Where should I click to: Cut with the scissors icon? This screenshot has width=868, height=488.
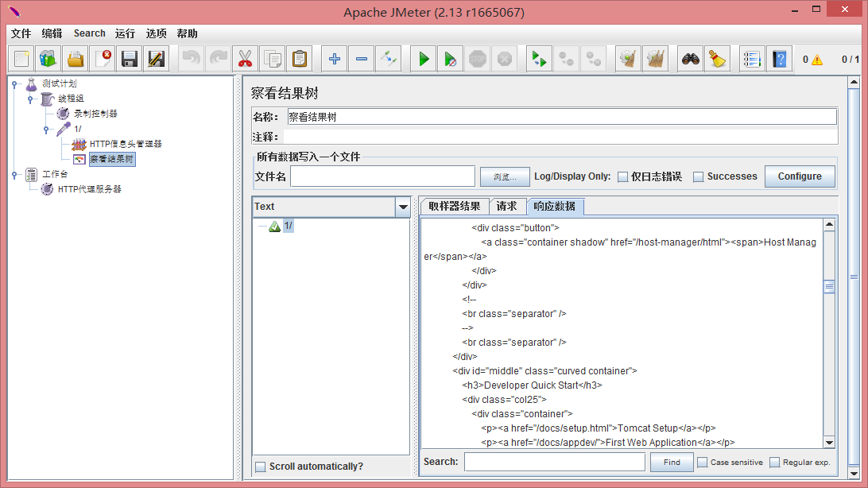[246, 59]
